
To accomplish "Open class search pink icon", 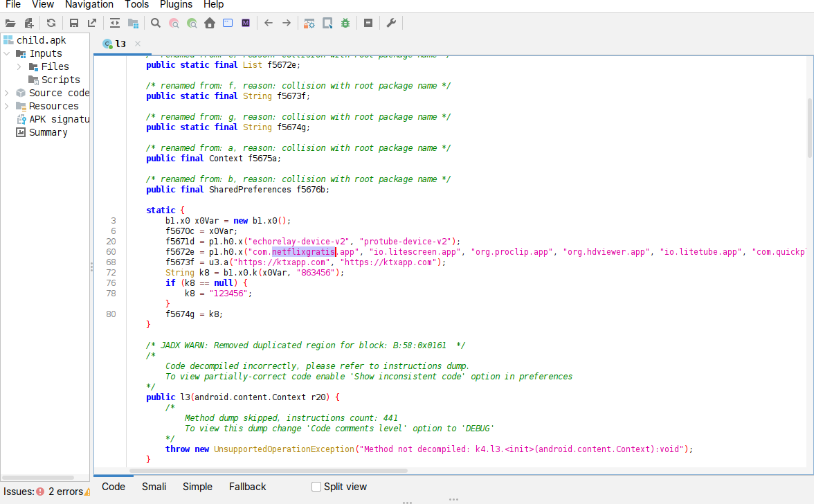I will pyautogui.click(x=174, y=23).
